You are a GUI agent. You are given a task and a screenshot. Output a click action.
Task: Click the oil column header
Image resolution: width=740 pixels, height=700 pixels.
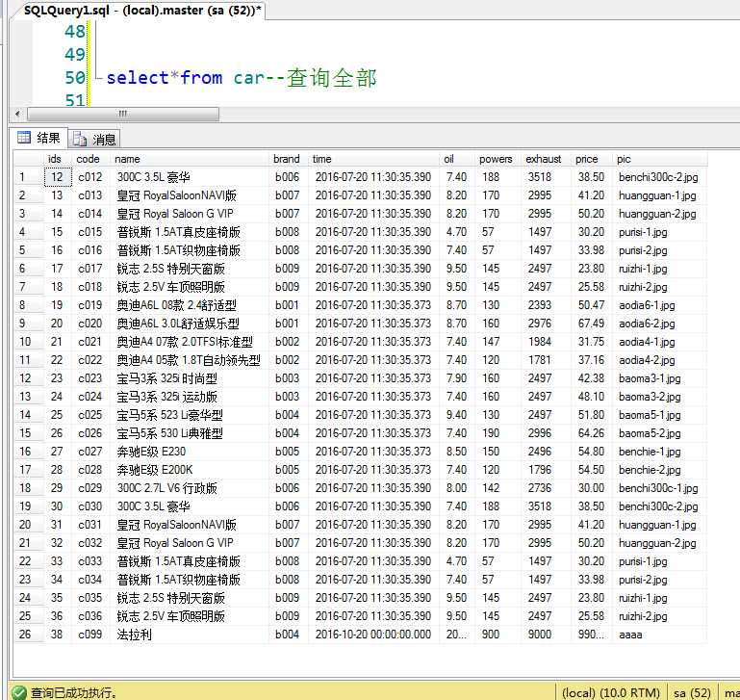457,159
